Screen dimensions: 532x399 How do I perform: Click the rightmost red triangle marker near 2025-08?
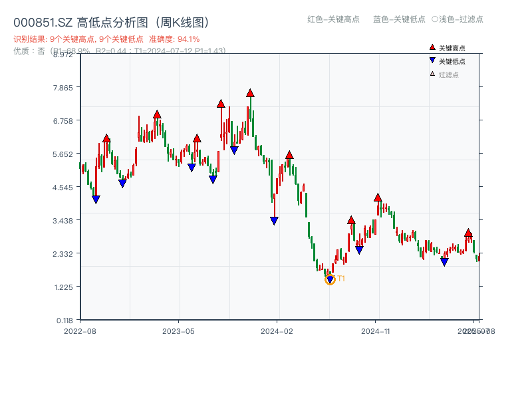click(469, 232)
